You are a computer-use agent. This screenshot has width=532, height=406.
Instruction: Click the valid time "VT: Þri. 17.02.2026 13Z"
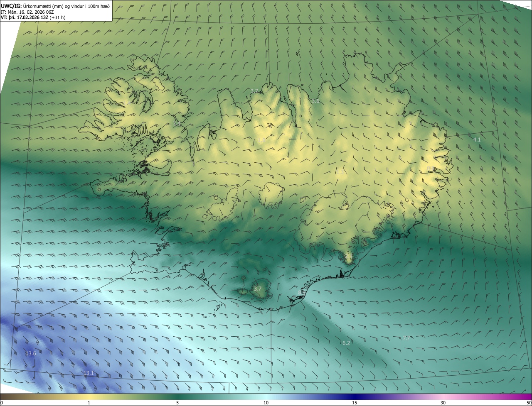25,17
